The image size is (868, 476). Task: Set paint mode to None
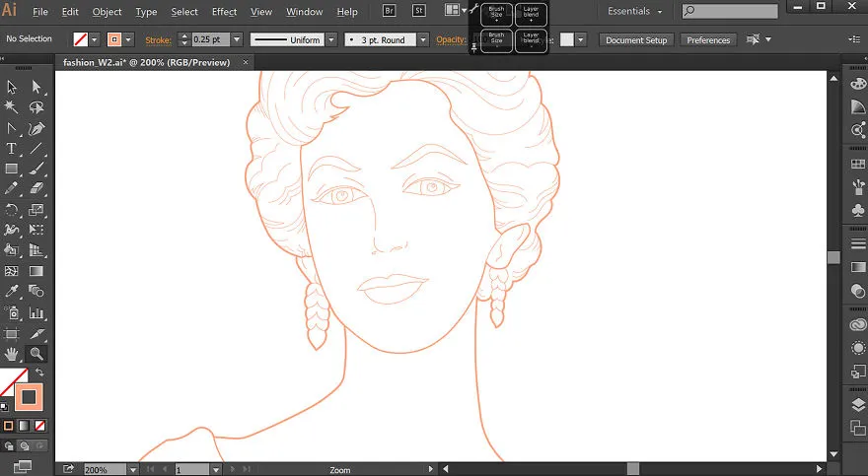[39, 426]
